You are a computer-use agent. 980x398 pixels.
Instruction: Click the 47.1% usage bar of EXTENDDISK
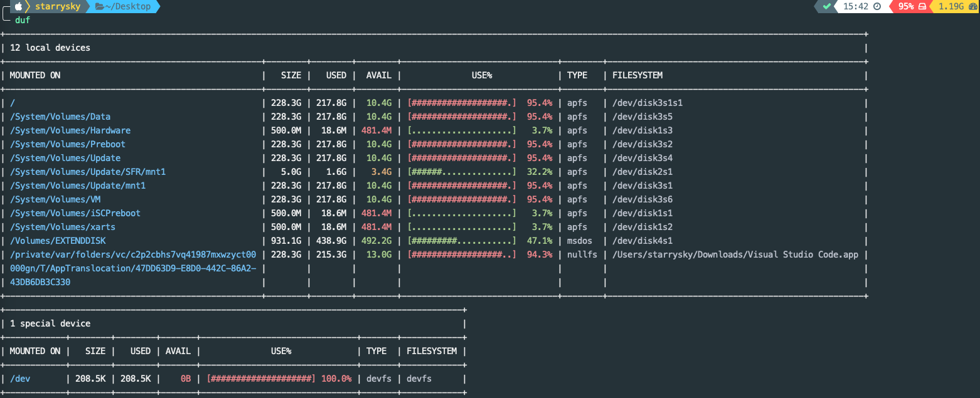[x=462, y=241]
